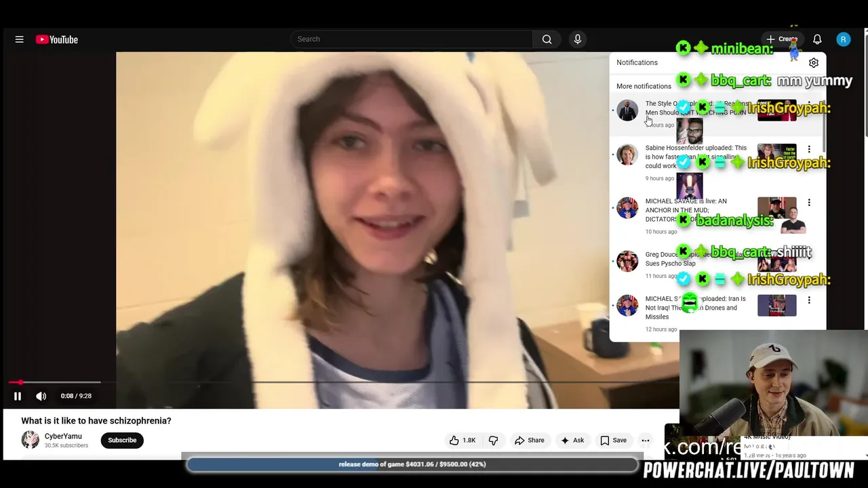Open Iran Is Not Iraq notification options
This screenshot has width=868, height=488.
[809, 300]
